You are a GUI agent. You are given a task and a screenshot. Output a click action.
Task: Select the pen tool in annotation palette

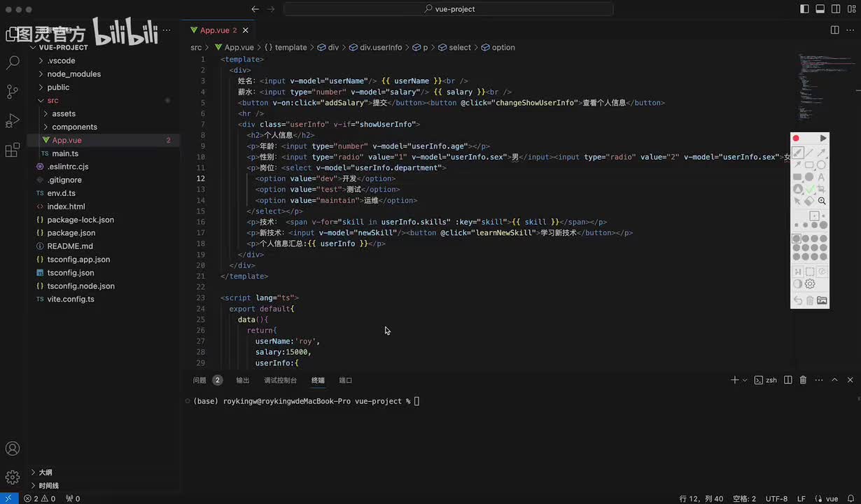[x=797, y=153]
